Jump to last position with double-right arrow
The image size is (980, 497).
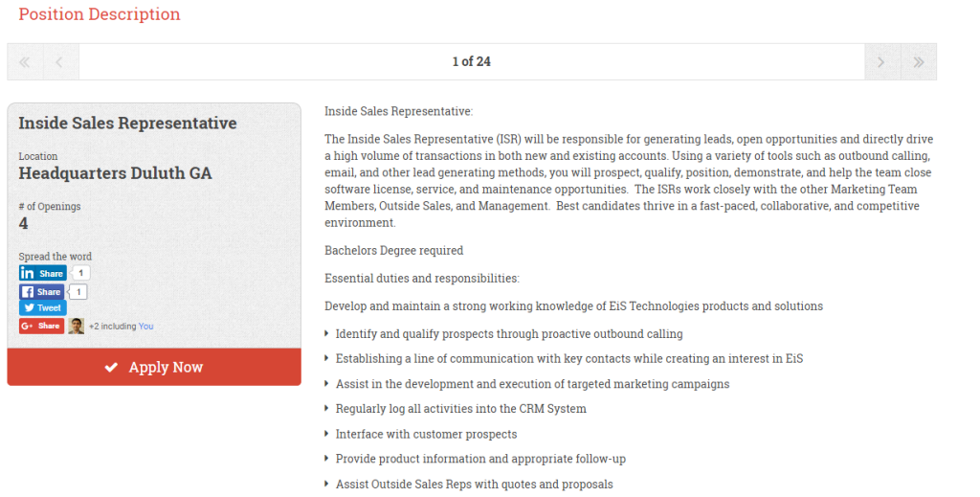coord(918,62)
